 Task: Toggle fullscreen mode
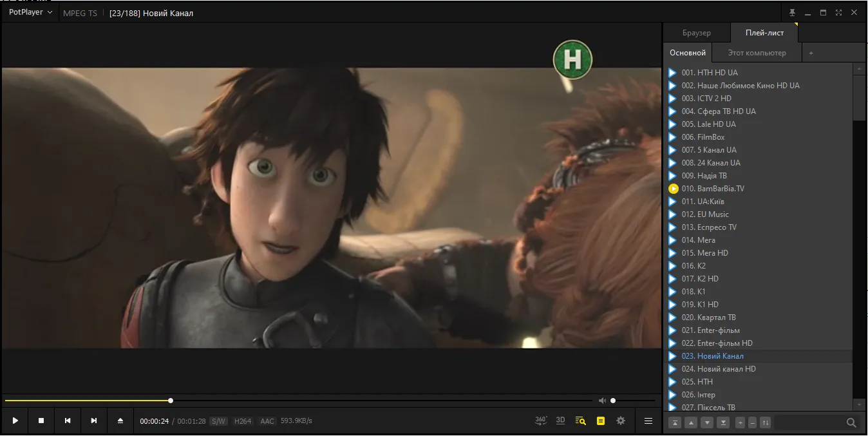(838, 13)
